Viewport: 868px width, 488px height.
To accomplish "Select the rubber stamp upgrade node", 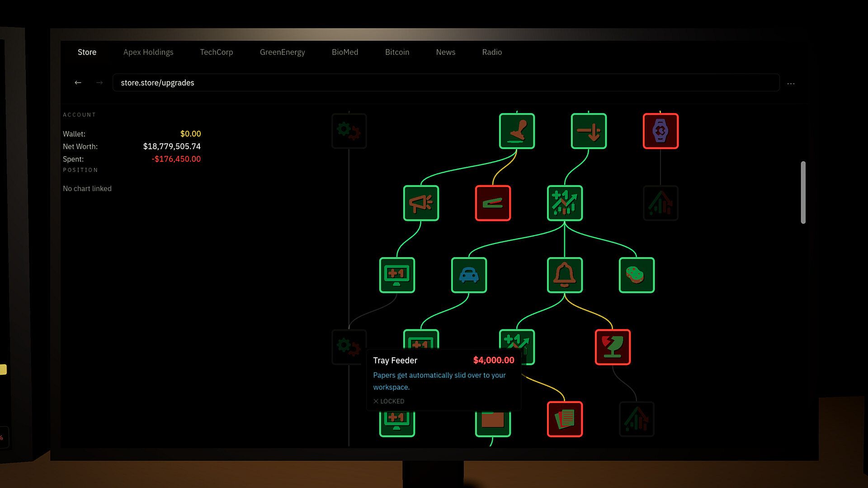I will coord(517,131).
